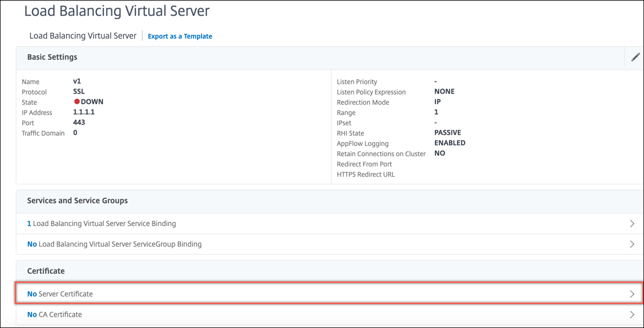The width and height of the screenshot is (644, 328).
Task: Expand Virtual Server Service Binding chevron
Action: [x=632, y=223]
